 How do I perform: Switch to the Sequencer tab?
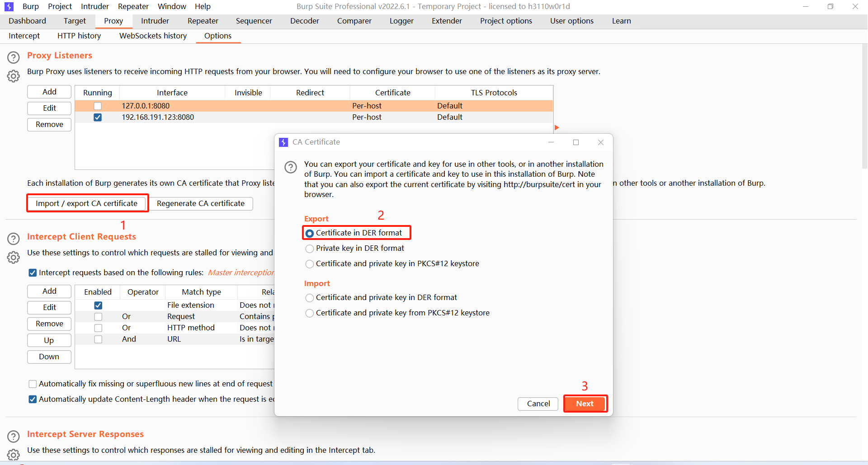coord(254,21)
